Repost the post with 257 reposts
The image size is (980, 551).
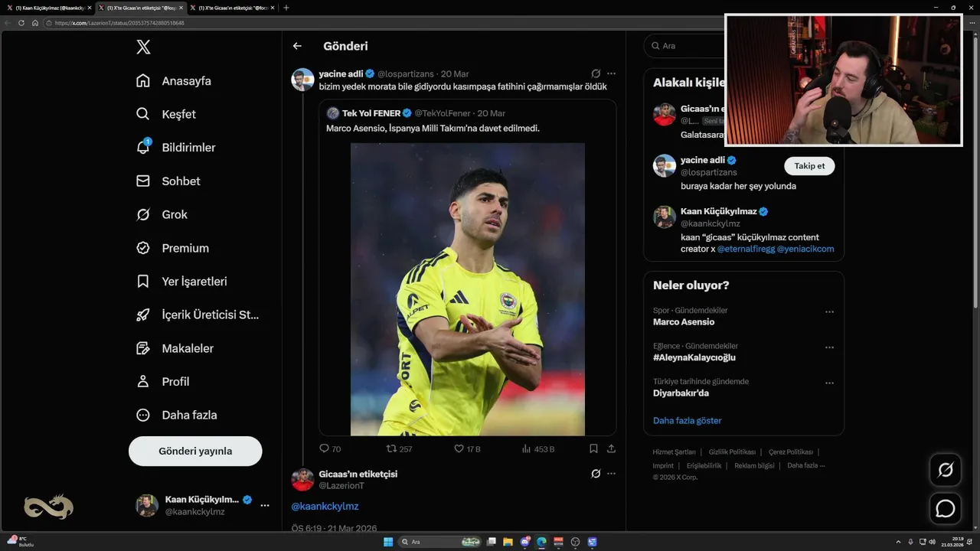pos(399,449)
